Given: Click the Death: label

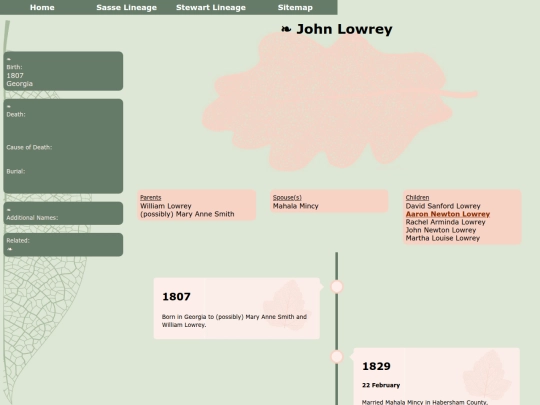Looking at the screenshot, I should (x=16, y=114).
